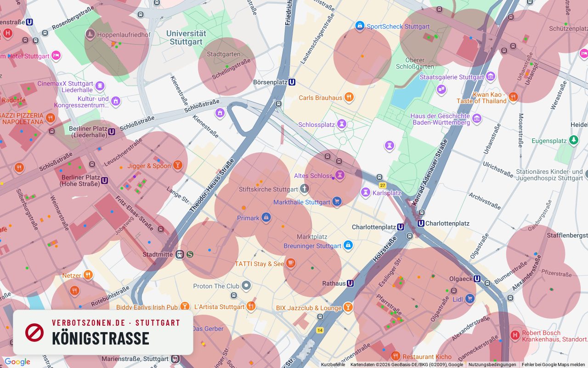The image size is (588, 368).
Task: Select the Biddy Earlys Irish Pub pin
Action: tap(185, 307)
